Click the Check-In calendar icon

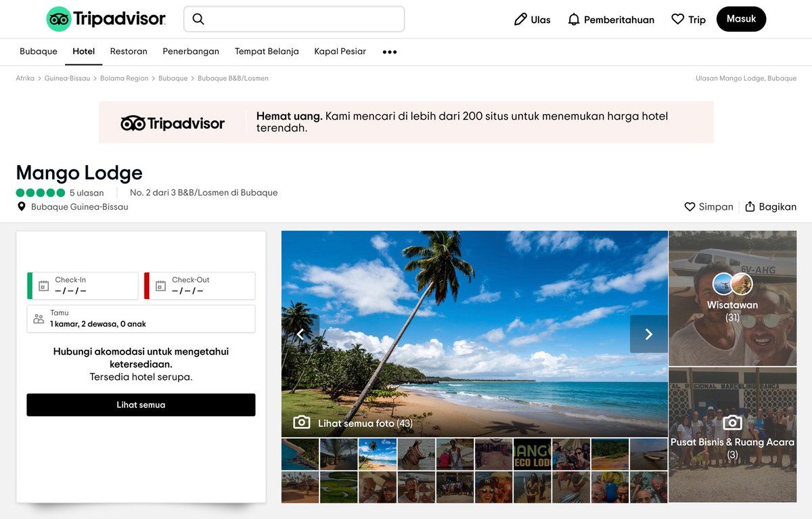pos(44,286)
